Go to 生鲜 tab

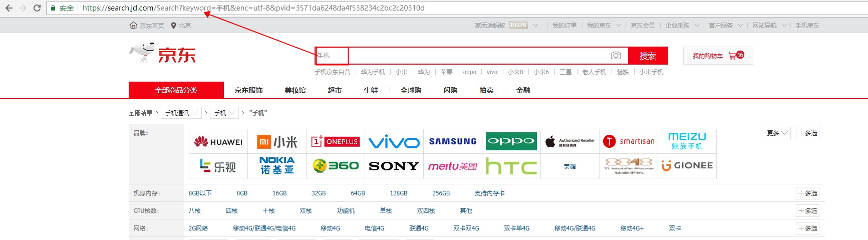[x=371, y=90]
